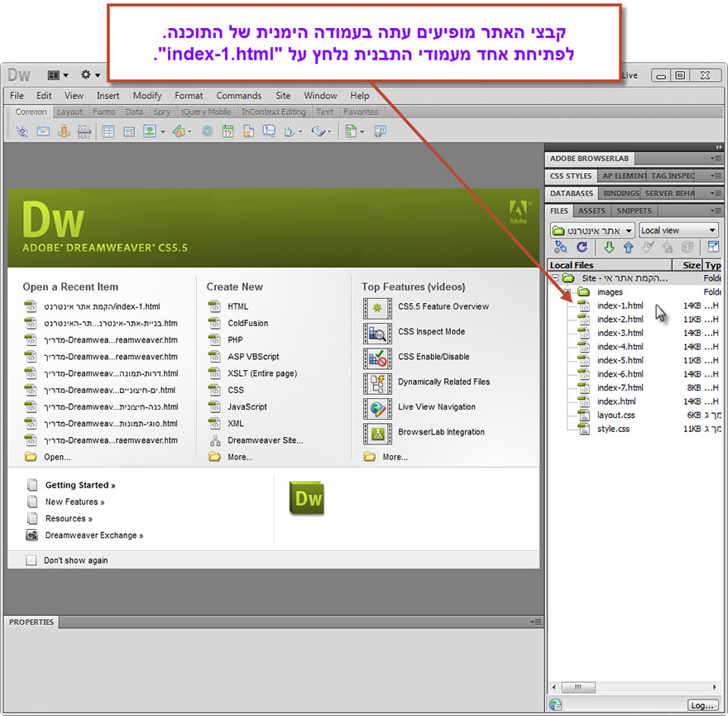The height and width of the screenshot is (716, 728).
Task: Click the Comment speech-bubble icon
Action: (269, 132)
